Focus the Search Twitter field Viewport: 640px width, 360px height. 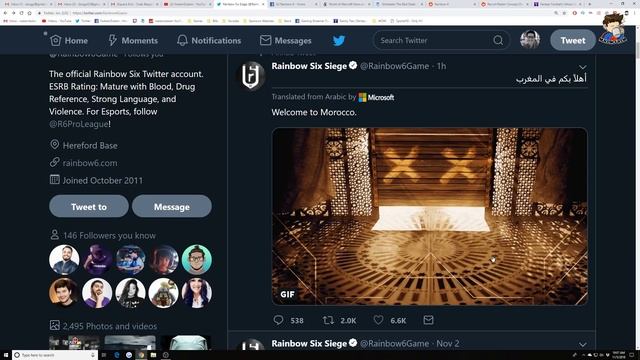point(435,40)
